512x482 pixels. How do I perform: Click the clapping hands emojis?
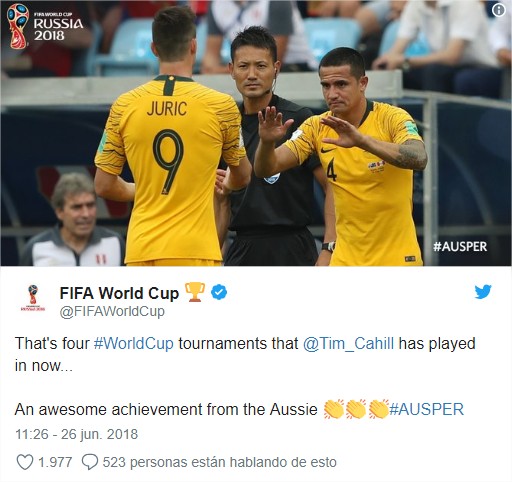click(x=356, y=409)
